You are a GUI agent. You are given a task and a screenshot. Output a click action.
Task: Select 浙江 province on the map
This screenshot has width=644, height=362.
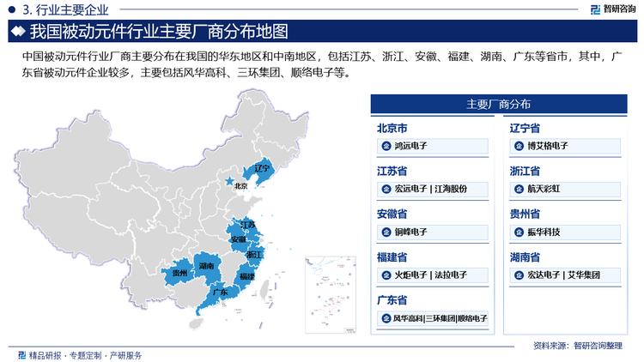tap(255, 255)
